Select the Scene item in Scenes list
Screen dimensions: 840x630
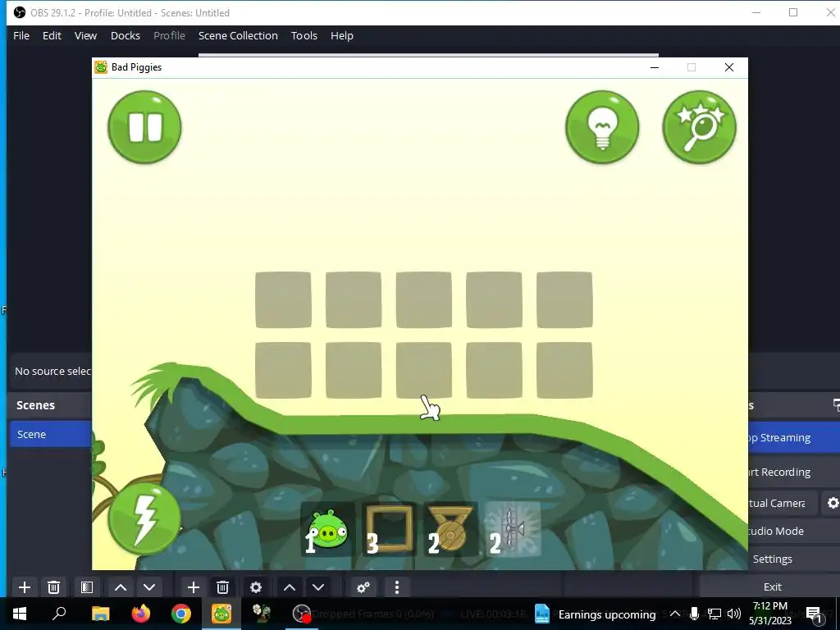point(50,434)
